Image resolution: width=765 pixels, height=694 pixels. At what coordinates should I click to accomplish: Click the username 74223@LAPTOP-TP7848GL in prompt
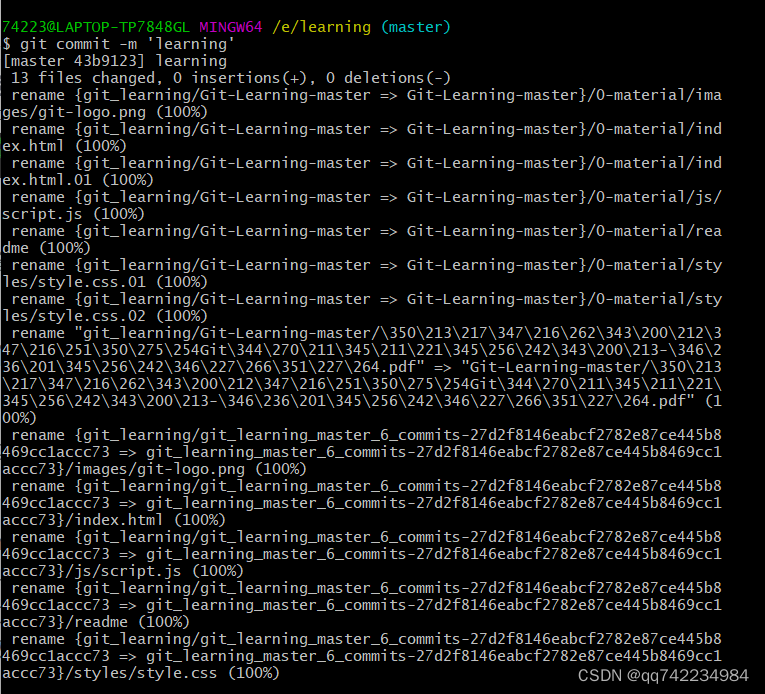[97, 27]
